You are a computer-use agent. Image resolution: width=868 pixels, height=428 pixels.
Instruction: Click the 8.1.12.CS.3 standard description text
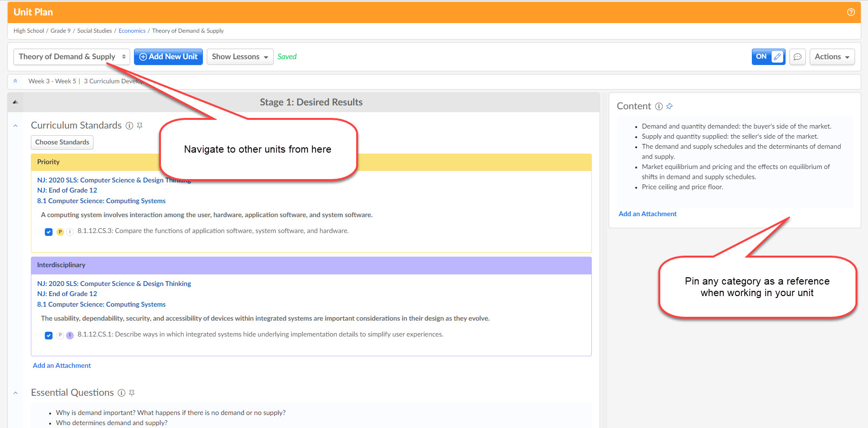tap(213, 231)
